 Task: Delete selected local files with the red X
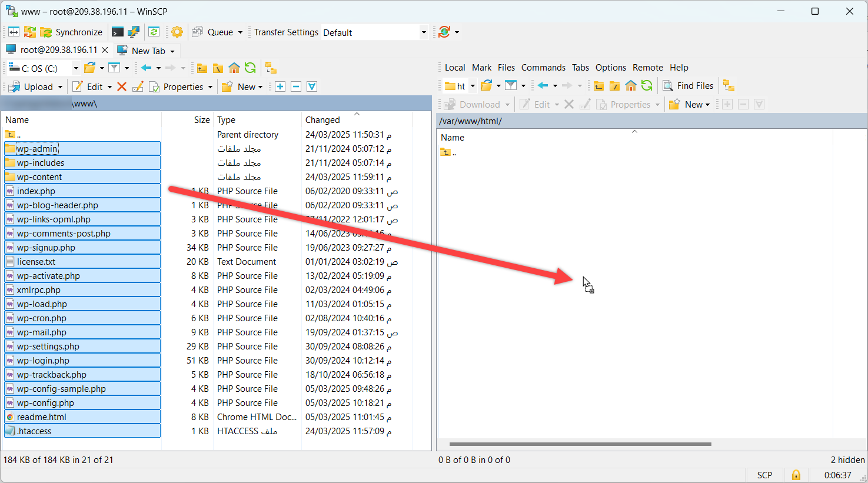point(122,86)
